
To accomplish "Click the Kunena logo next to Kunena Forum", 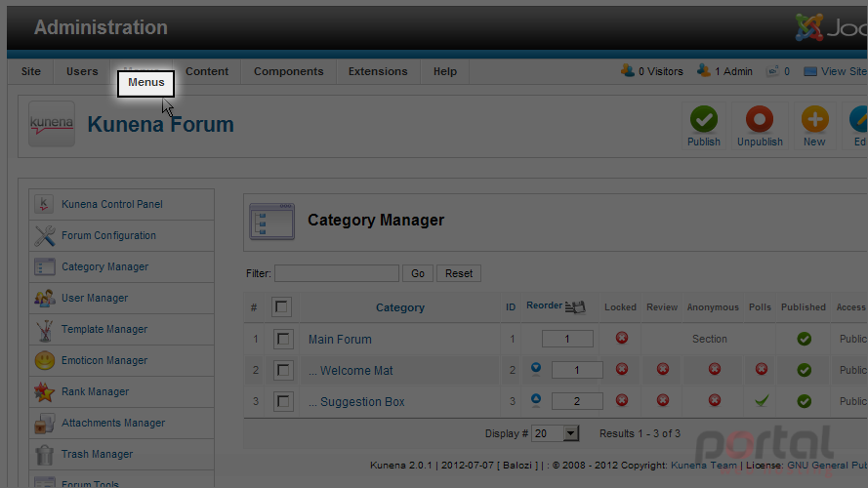I will pyautogui.click(x=52, y=124).
